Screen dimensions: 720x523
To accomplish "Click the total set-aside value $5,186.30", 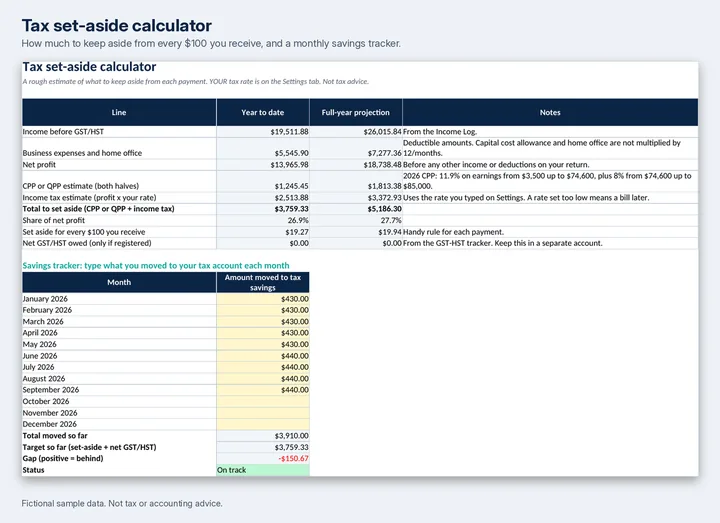I will pyautogui.click(x=384, y=209).
